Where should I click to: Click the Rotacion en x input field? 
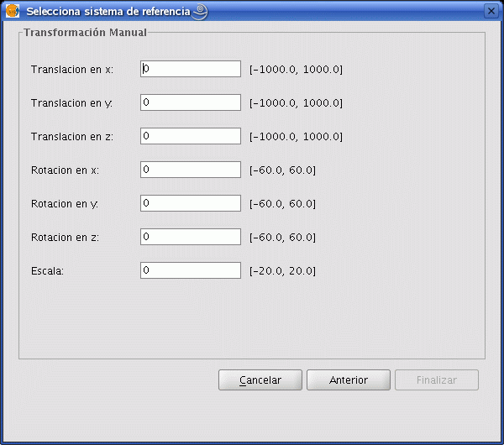click(x=191, y=170)
